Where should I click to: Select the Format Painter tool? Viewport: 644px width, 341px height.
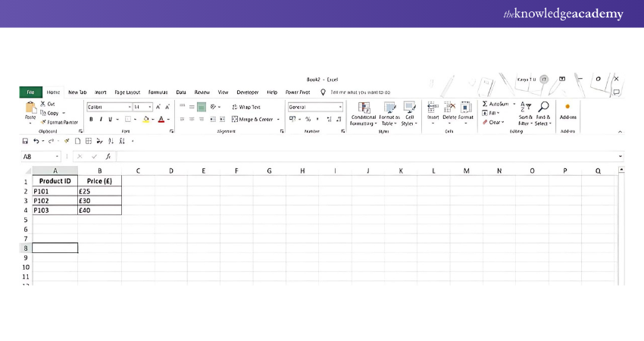point(61,122)
